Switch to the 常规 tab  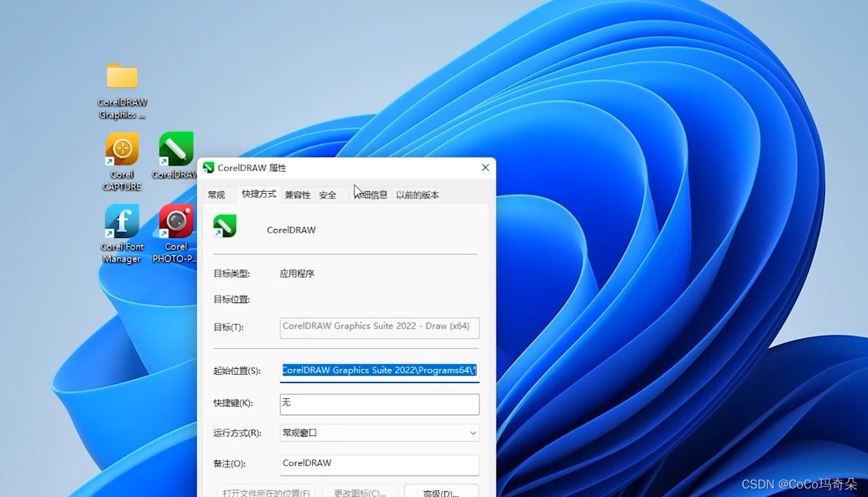(217, 195)
